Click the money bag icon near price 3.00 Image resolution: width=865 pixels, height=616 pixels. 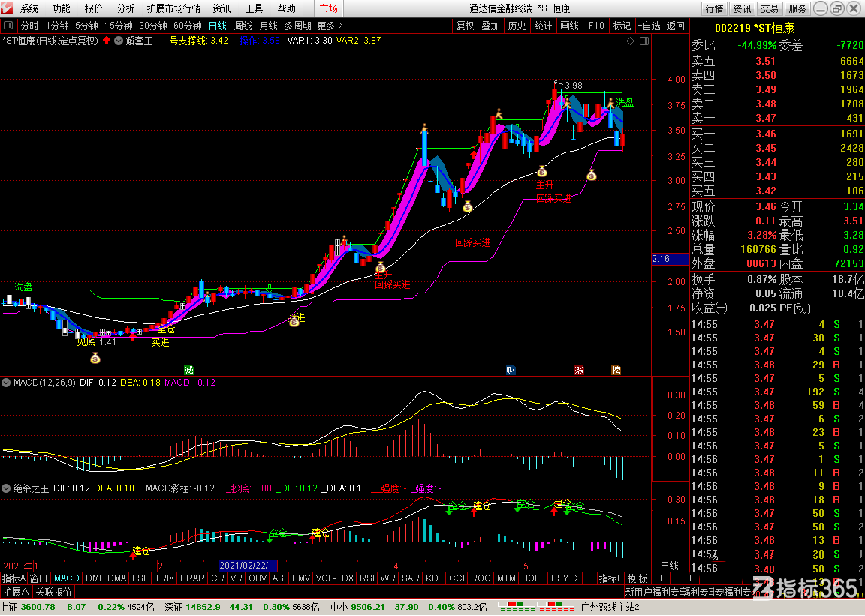point(592,176)
